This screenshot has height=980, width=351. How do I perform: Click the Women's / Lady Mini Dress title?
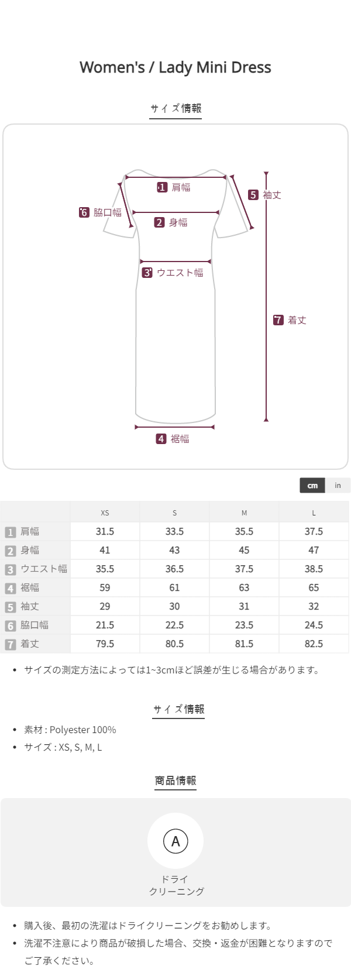pyautogui.click(x=175, y=67)
